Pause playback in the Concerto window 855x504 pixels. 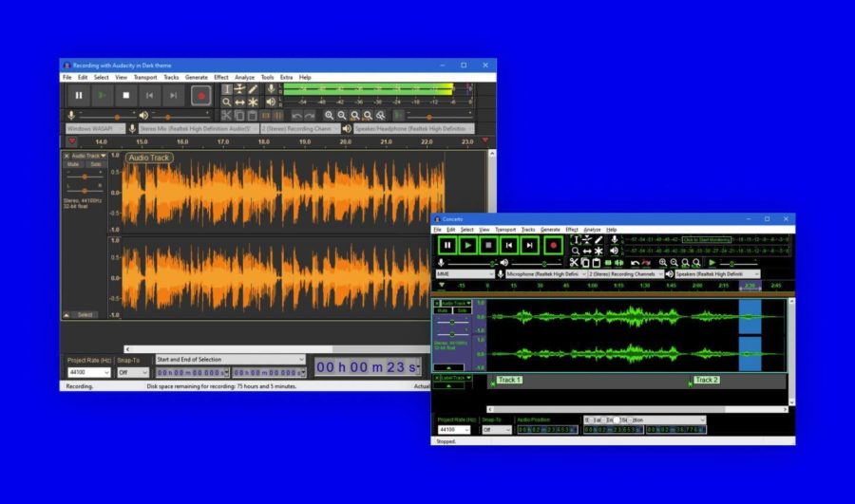point(447,246)
